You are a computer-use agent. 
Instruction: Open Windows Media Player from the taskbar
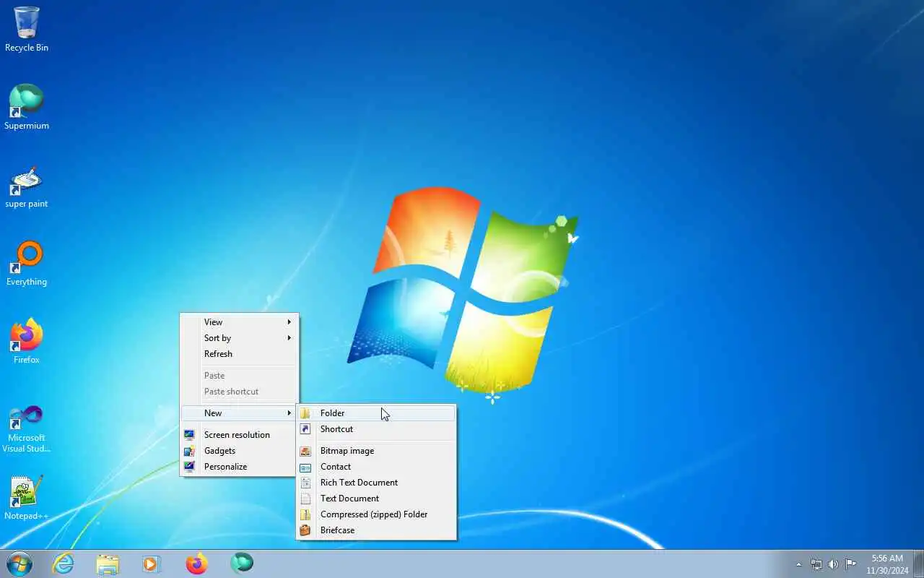(x=151, y=564)
